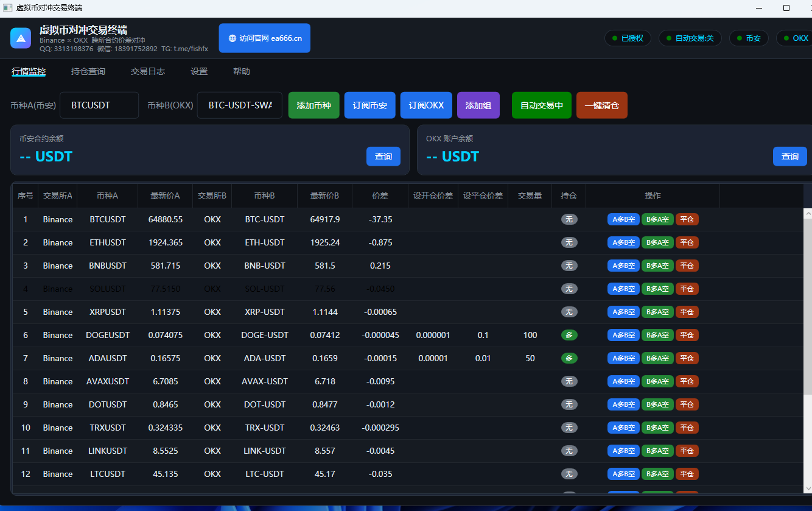Screen dimensions: 812x511
Task: Select the AVAXUSDT symbol cell
Action: pyautogui.click(x=108, y=381)
